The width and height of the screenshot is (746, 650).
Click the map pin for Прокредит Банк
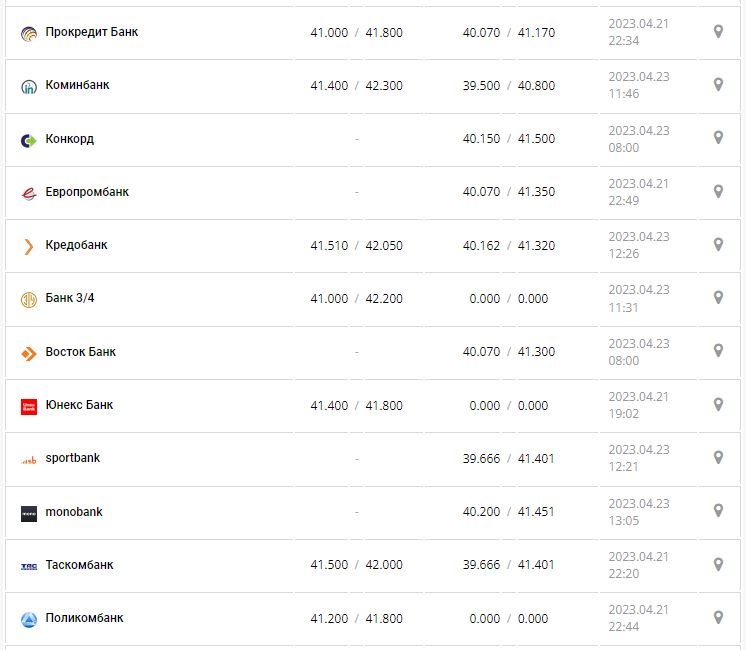(x=718, y=32)
